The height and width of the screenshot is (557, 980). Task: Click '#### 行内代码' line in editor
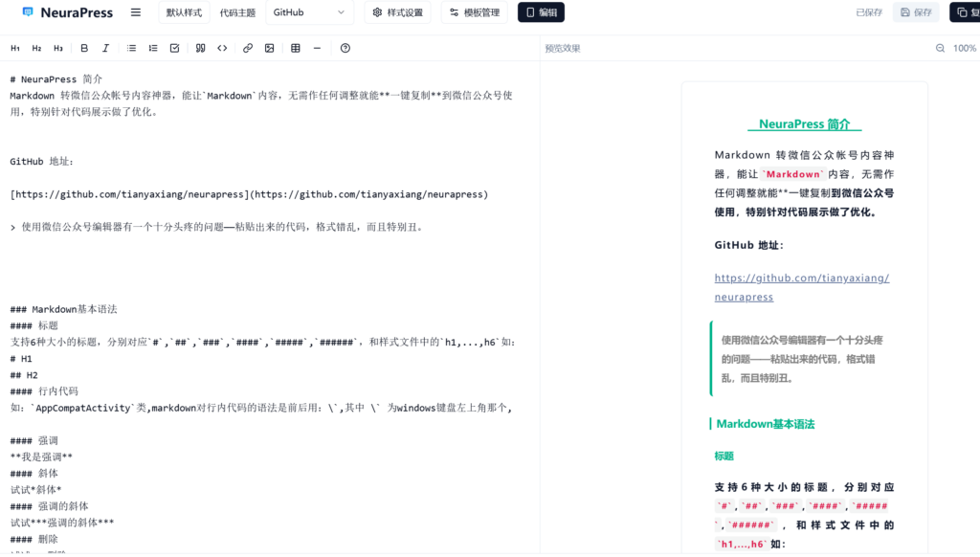click(44, 391)
